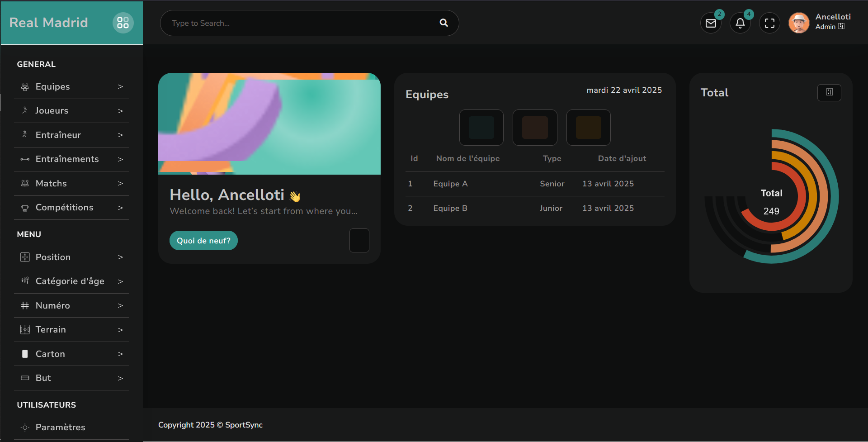Select Entraînements menu item
This screenshot has height=442, width=868.
(x=67, y=159)
